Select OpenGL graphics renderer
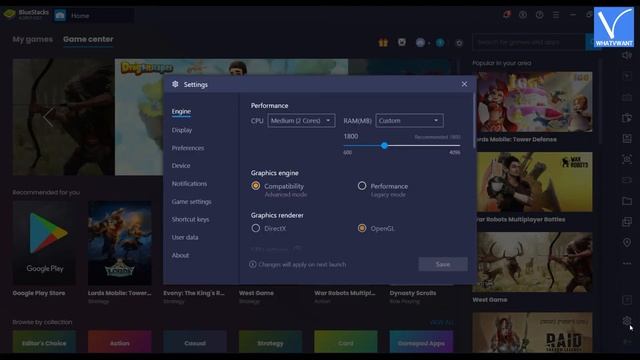 [x=362, y=228]
